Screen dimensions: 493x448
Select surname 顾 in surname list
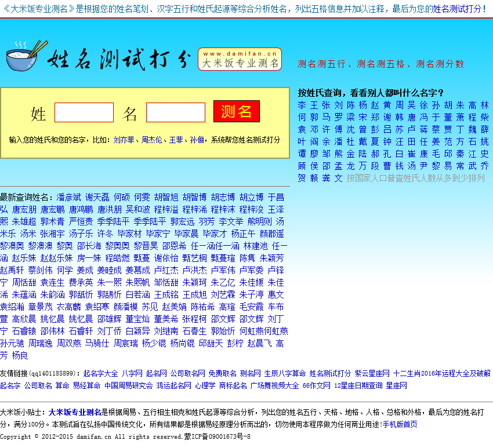pos(302,166)
